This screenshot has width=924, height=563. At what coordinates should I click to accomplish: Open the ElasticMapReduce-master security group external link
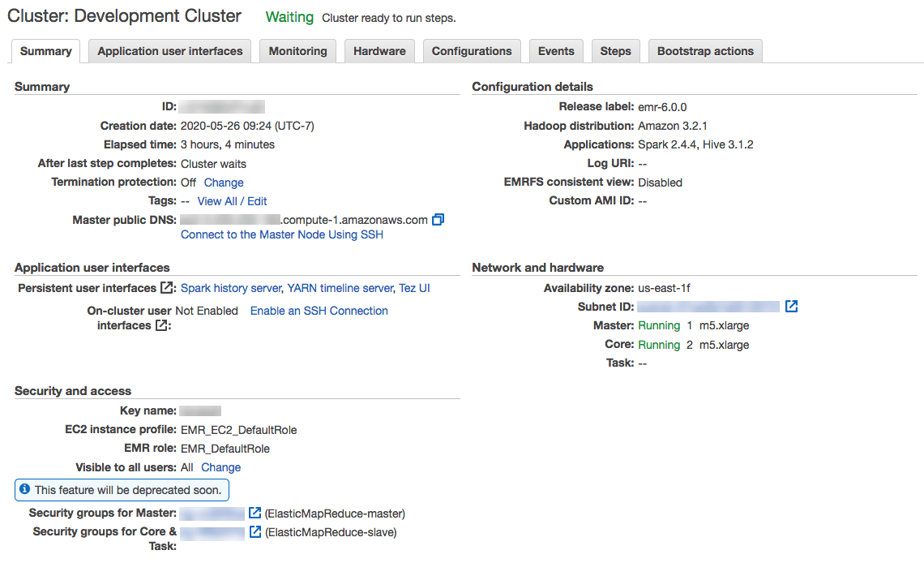coord(255,513)
